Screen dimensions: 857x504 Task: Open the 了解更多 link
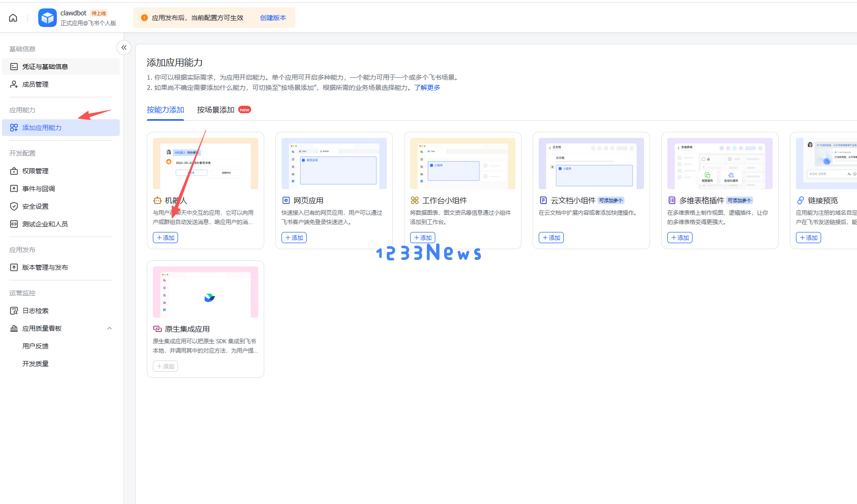(427, 87)
